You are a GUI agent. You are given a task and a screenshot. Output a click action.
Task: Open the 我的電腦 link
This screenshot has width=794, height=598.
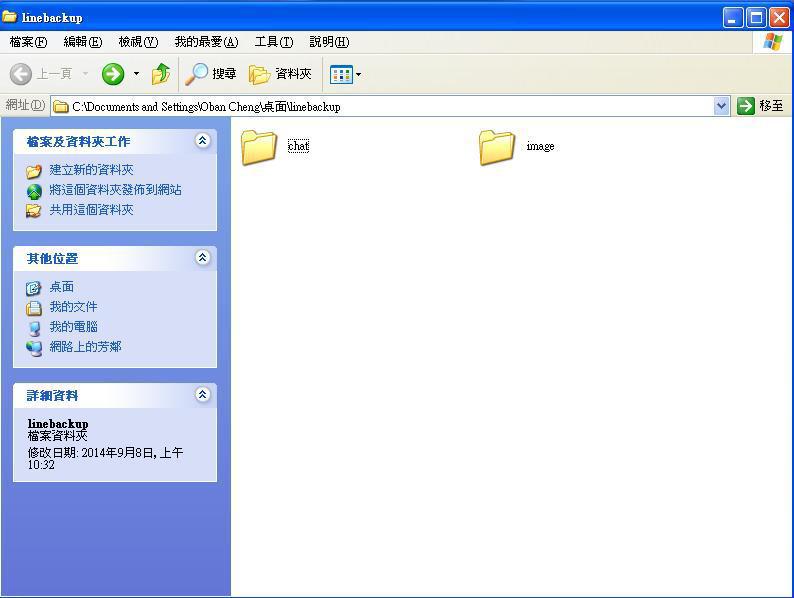73,327
